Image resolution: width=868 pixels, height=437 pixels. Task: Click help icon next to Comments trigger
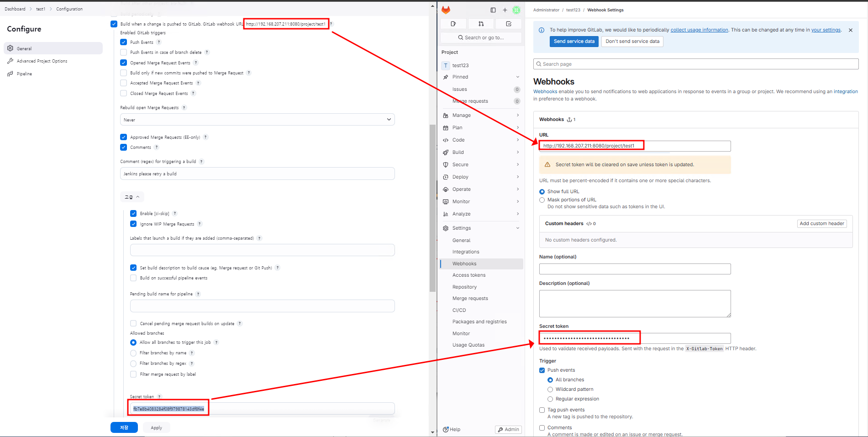point(157,147)
